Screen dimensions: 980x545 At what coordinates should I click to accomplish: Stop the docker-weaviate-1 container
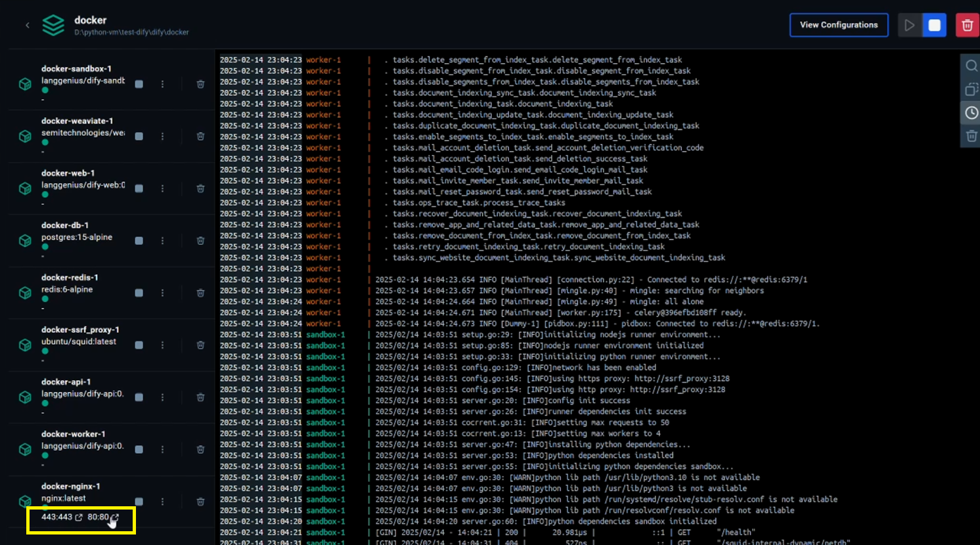click(139, 136)
